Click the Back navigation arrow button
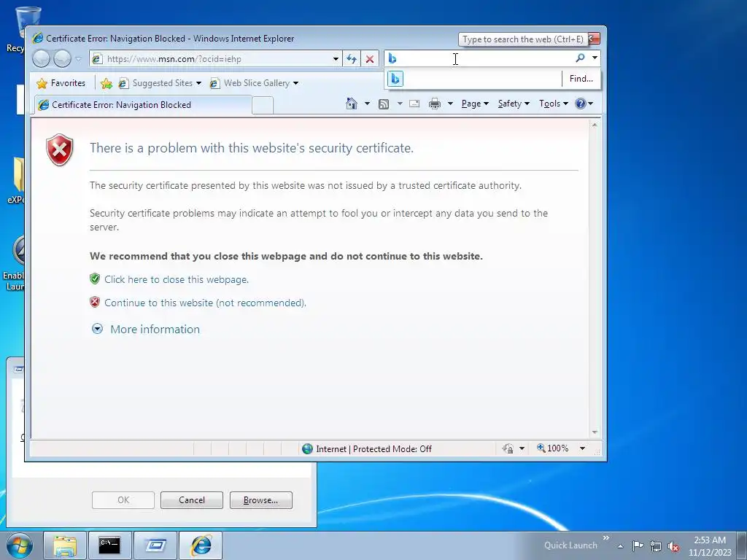Screen dimensions: 747x560 coord(41,59)
